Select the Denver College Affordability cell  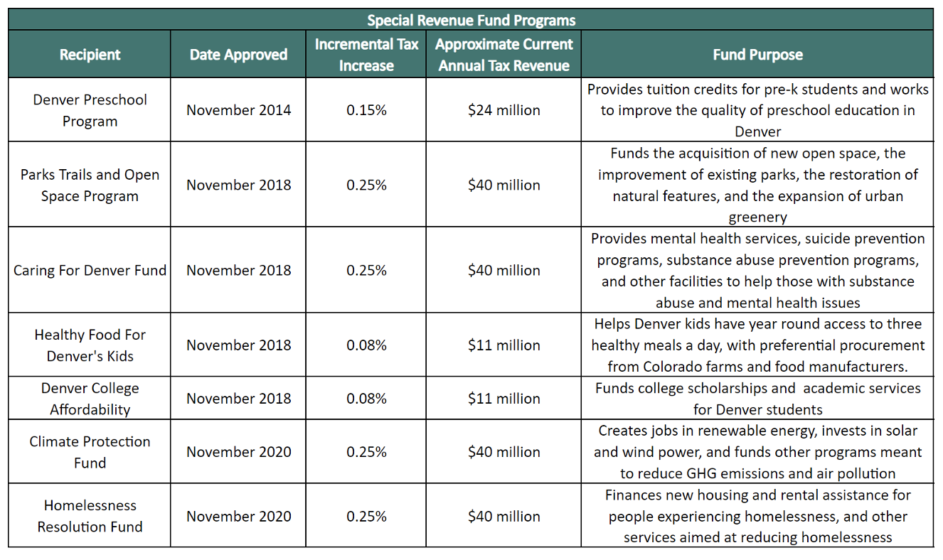pyautogui.click(x=90, y=399)
